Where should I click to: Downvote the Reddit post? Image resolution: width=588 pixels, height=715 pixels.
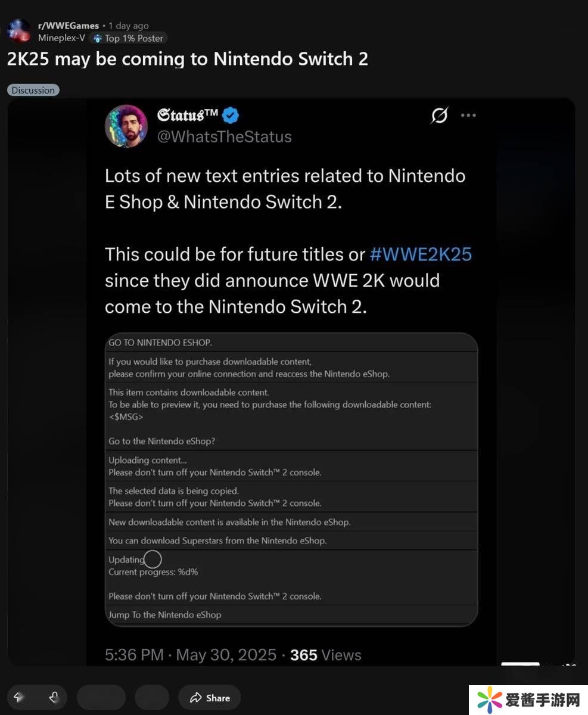[x=54, y=698]
